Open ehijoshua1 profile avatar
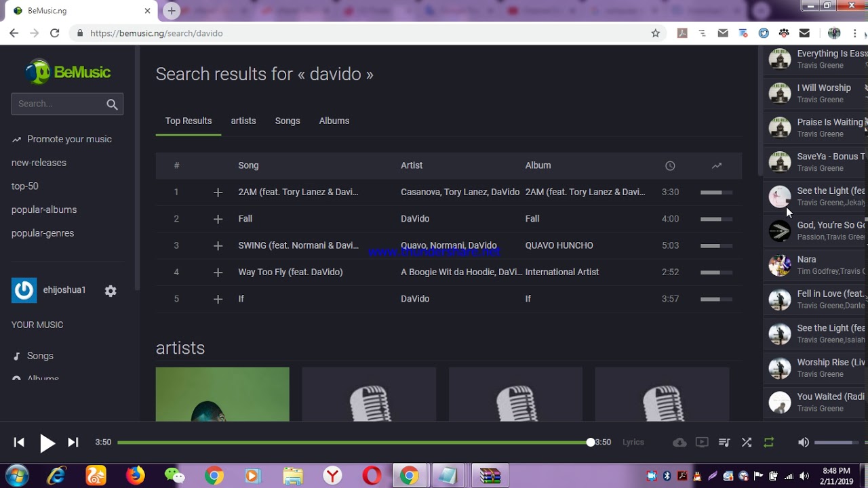Screen dimensions: 868x488 [24, 290]
